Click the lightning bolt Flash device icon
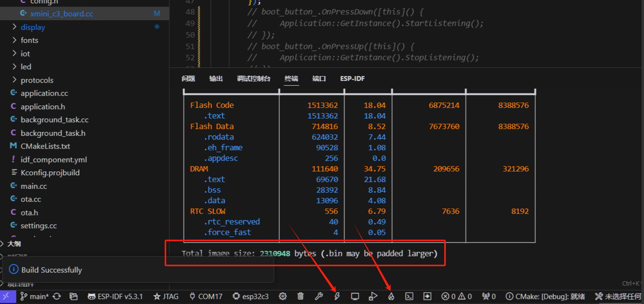The width and height of the screenshot is (644, 304). pyautogui.click(x=337, y=296)
